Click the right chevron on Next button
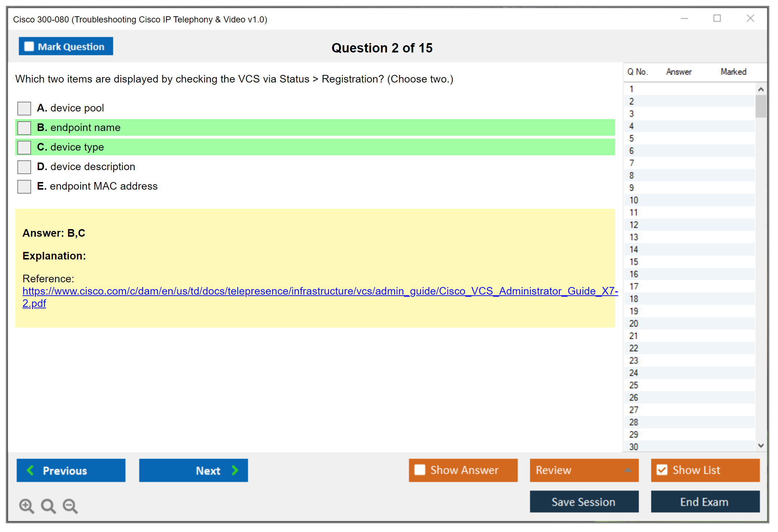This screenshot has height=532, width=778. pos(235,470)
